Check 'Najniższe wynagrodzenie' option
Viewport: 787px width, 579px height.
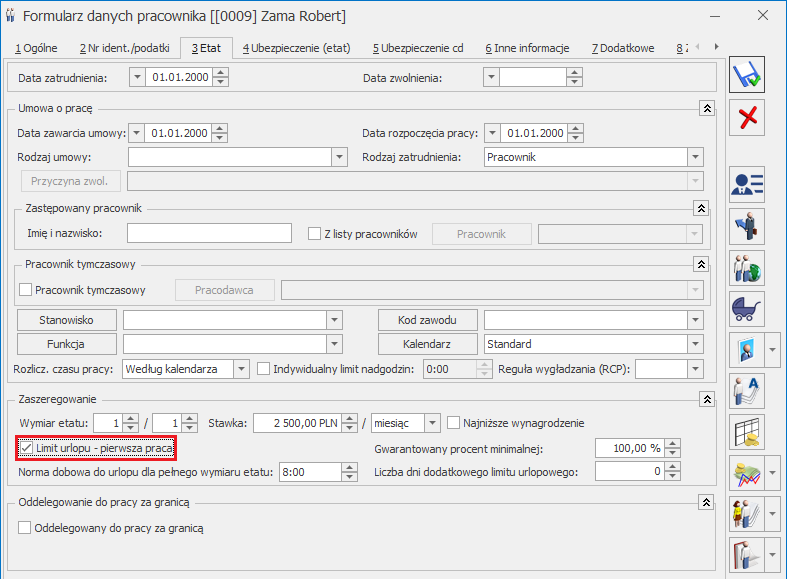453,423
